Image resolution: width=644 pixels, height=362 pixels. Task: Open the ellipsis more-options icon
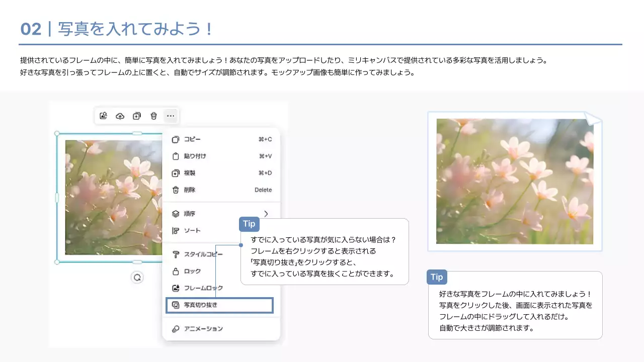tap(171, 116)
